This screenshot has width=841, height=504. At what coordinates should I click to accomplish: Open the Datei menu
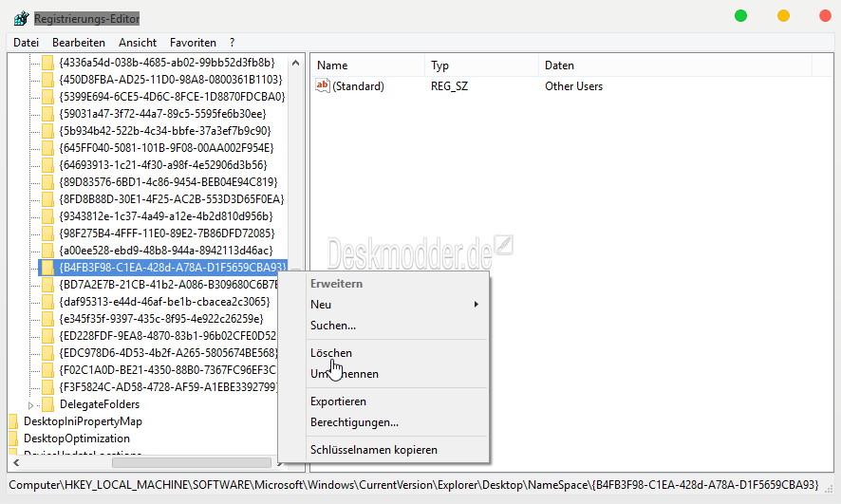pyautogui.click(x=27, y=43)
